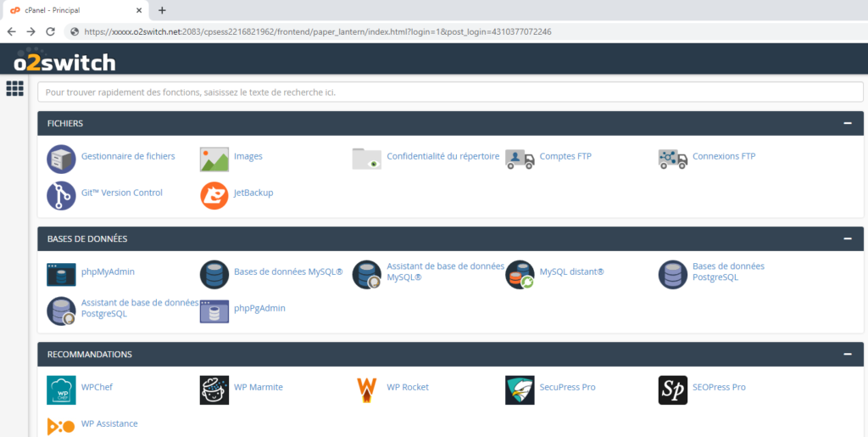Open the Gestionnaire de fichiers link
868x437 pixels.
tap(128, 156)
